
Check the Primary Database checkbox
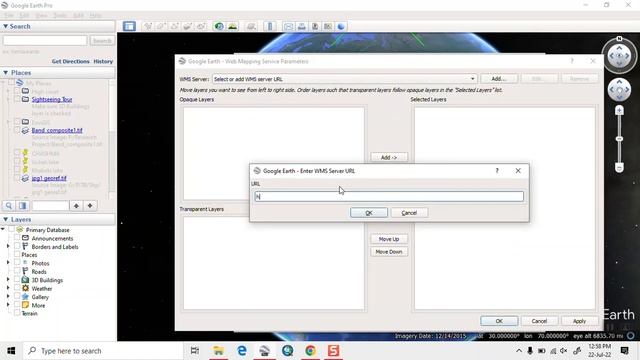(11, 230)
